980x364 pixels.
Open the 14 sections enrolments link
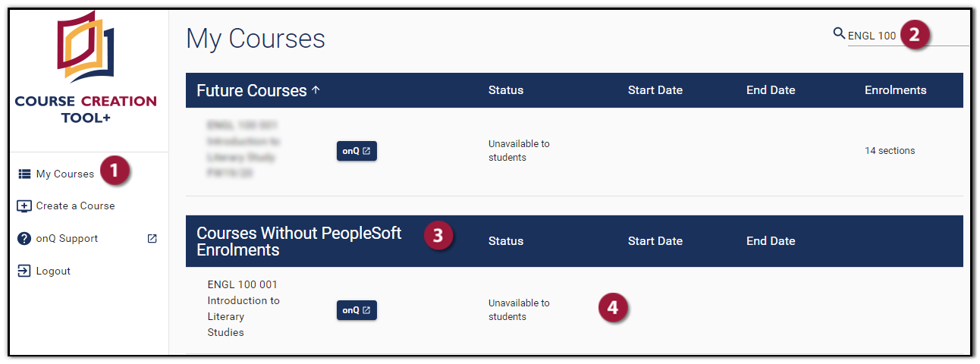pyautogui.click(x=890, y=151)
